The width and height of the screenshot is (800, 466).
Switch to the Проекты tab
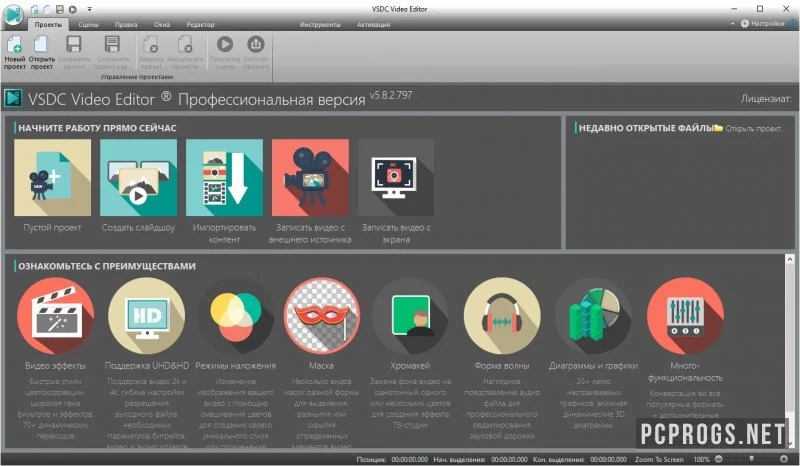[48, 24]
